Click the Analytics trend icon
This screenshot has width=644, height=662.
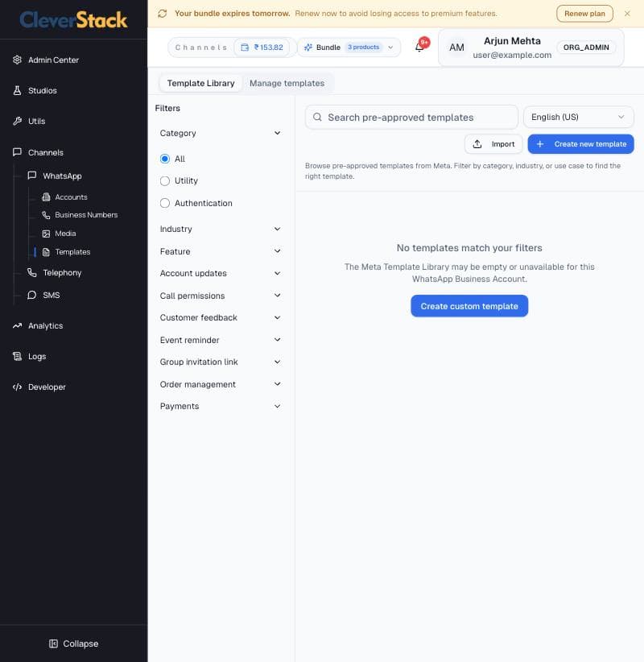[17, 325]
